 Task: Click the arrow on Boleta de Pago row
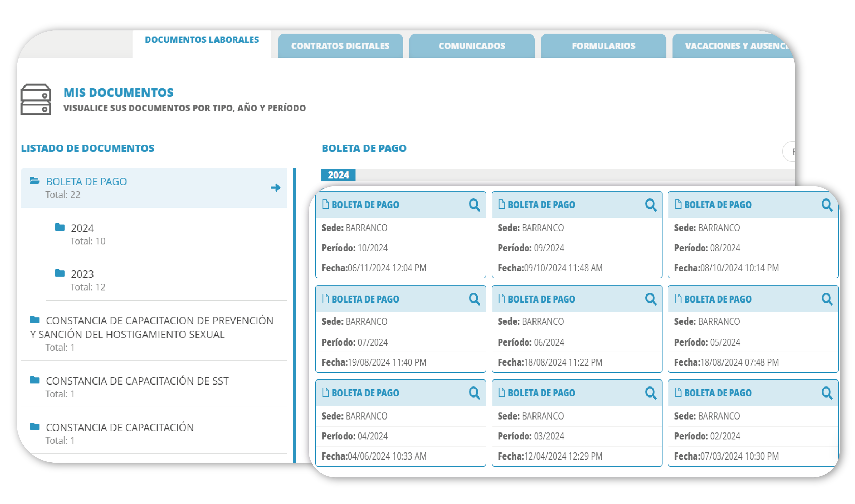275,187
